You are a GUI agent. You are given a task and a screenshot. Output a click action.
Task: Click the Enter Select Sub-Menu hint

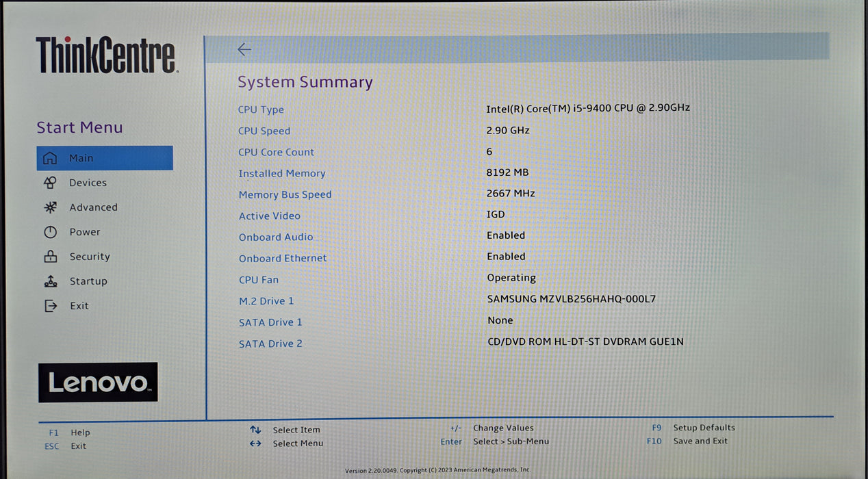coord(494,441)
